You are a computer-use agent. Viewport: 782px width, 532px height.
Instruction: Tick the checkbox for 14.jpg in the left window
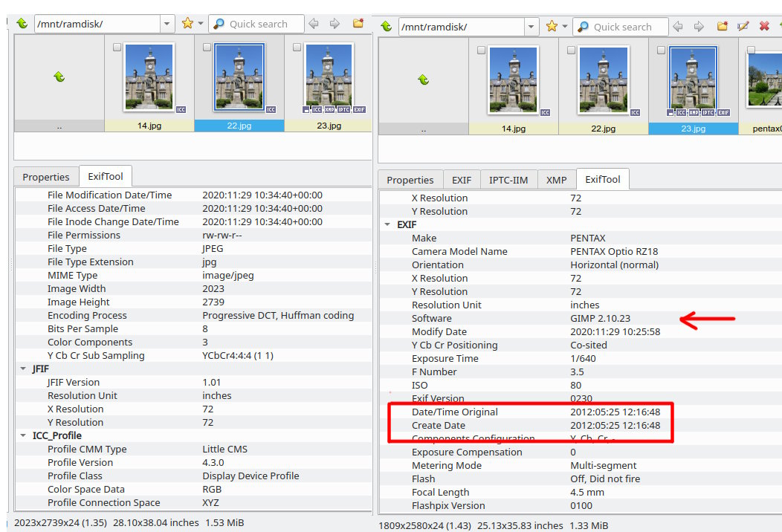117,48
